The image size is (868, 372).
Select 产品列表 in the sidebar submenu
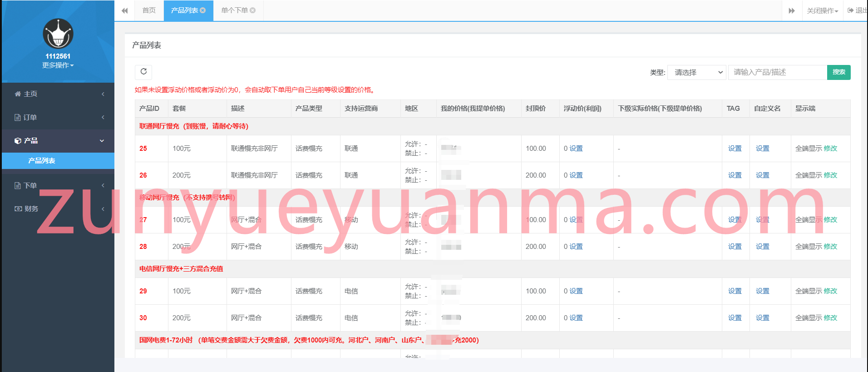[58, 161]
